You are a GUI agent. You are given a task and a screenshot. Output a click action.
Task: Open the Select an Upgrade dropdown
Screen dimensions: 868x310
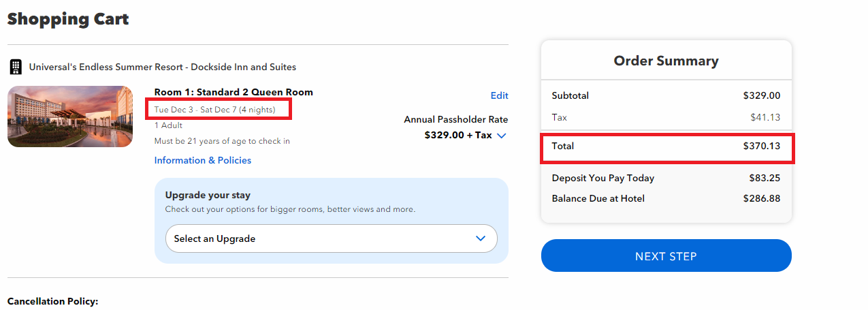(331, 238)
